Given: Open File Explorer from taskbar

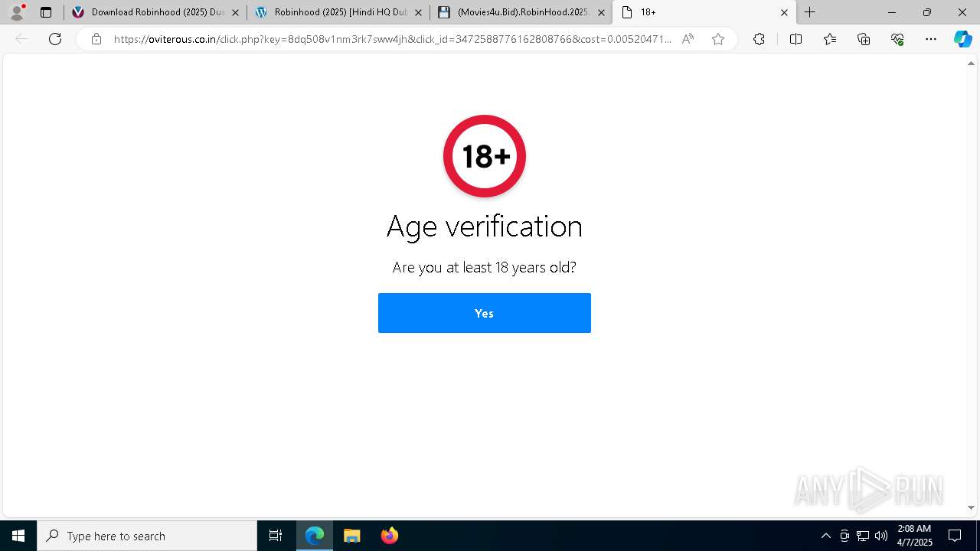Looking at the screenshot, I should pos(351,536).
